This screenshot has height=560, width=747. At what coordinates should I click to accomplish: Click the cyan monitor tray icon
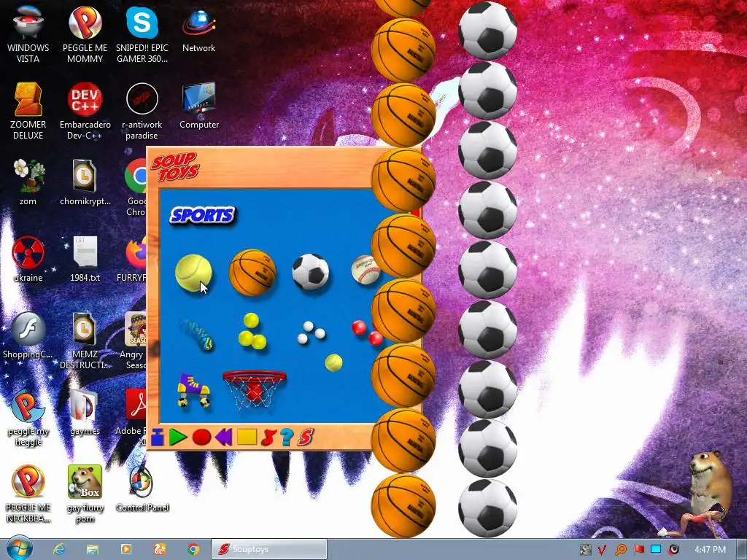click(x=656, y=550)
